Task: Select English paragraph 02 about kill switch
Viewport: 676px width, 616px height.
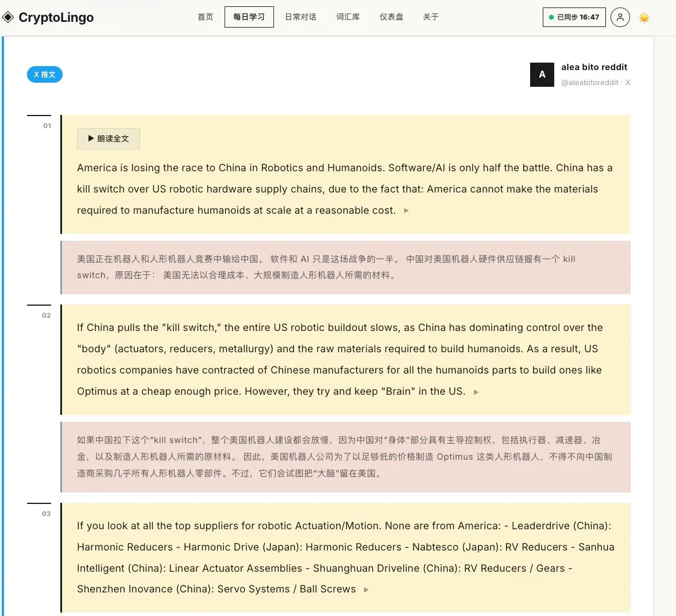Action: tap(345, 359)
